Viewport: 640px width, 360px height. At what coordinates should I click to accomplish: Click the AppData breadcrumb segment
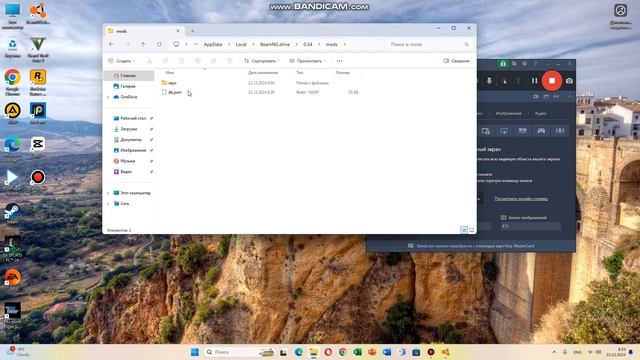(213, 44)
